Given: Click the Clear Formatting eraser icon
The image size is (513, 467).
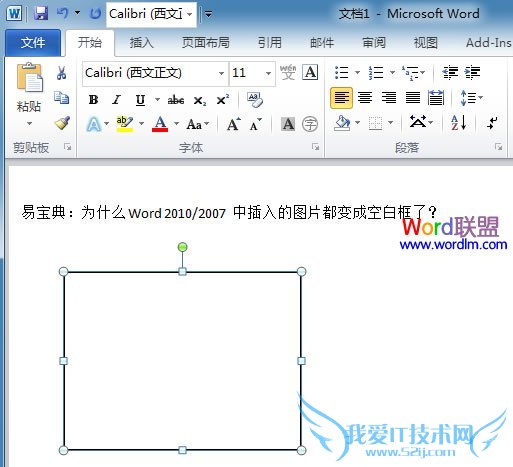Looking at the screenshot, I should [255, 100].
